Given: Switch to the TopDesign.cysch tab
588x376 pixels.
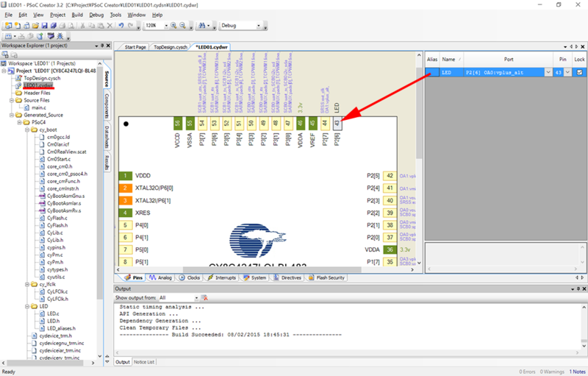Looking at the screenshot, I should point(171,47).
